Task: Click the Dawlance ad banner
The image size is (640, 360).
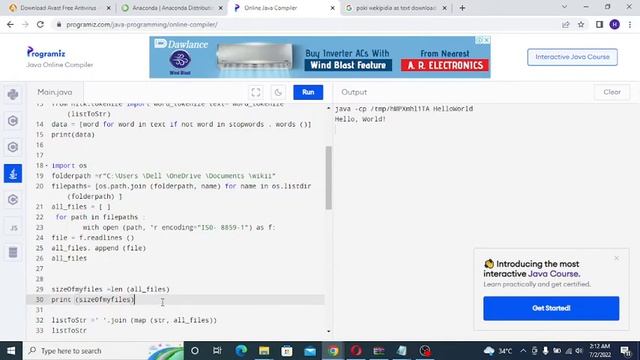Action: click(320, 57)
